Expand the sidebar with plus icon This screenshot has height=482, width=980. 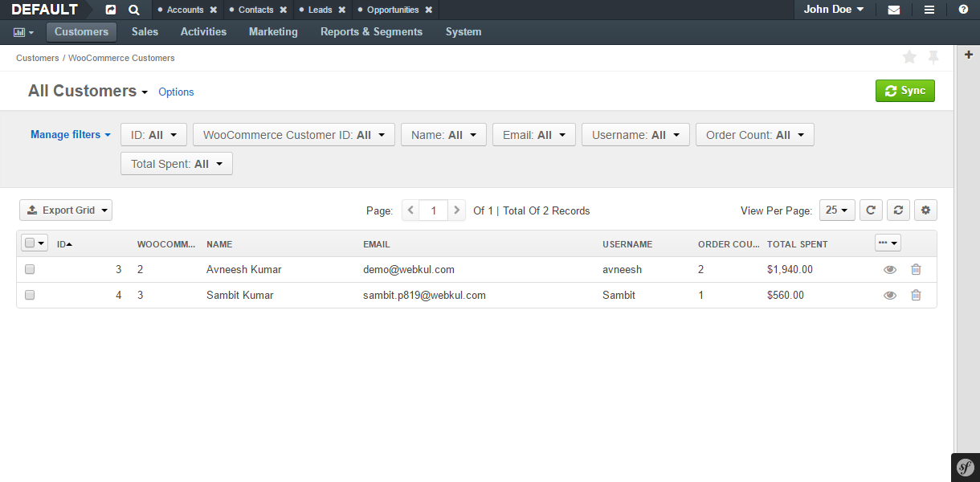(968, 55)
